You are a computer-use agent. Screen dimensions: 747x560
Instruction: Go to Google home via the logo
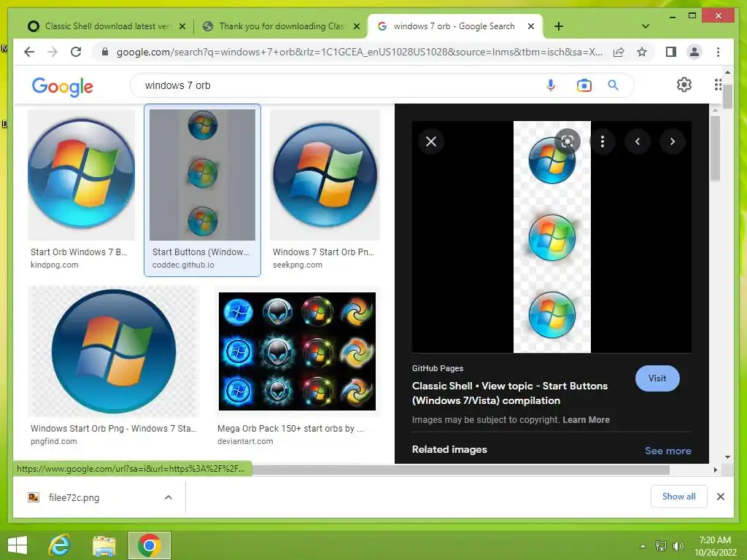[x=63, y=87]
